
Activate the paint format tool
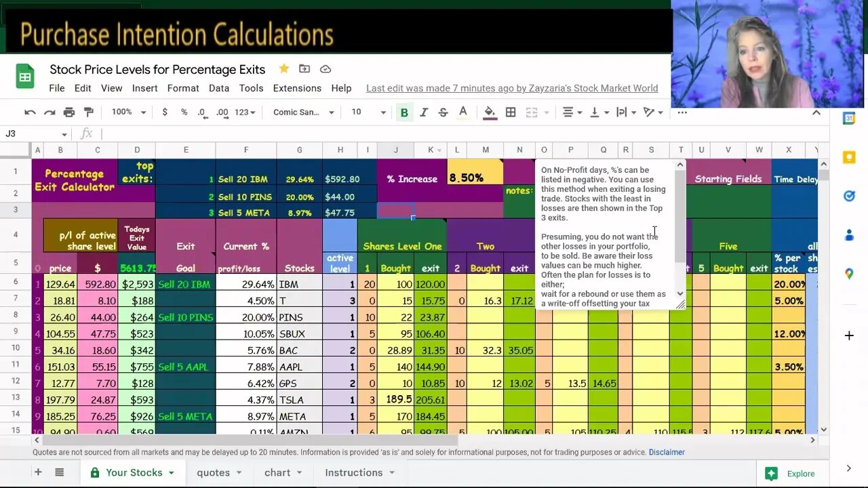[89, 113]
